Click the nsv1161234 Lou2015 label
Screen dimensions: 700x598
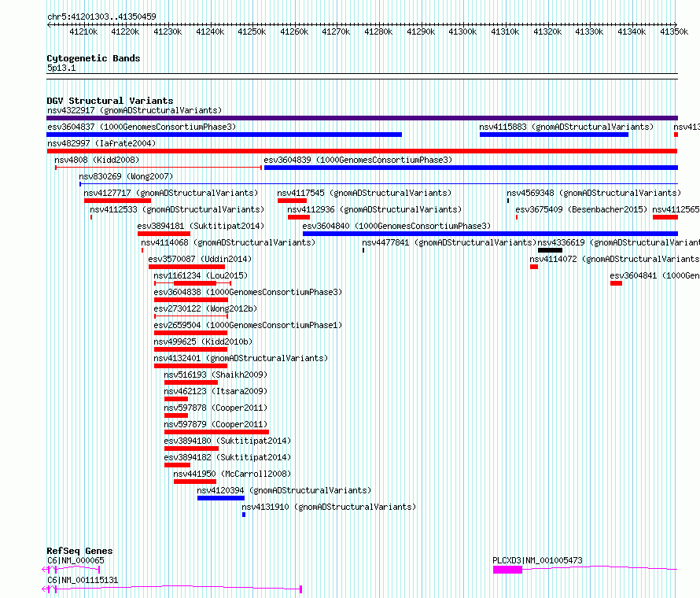point(201,275)
